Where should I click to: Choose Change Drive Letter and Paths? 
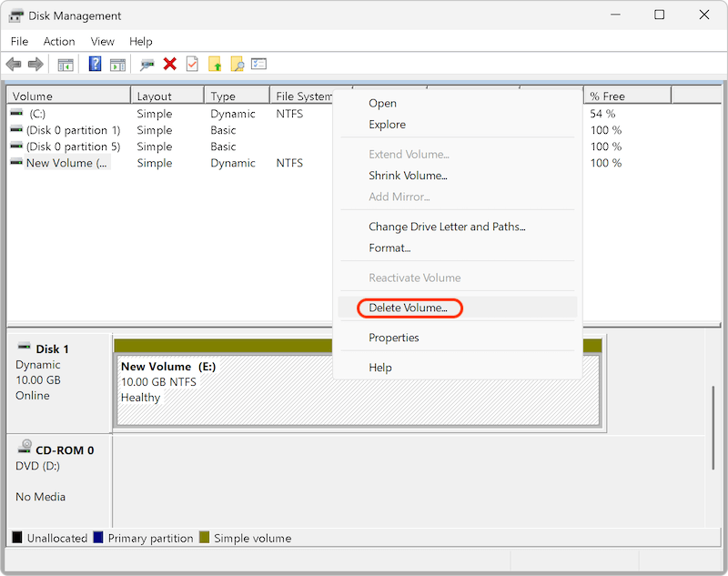tap(434, 227)
